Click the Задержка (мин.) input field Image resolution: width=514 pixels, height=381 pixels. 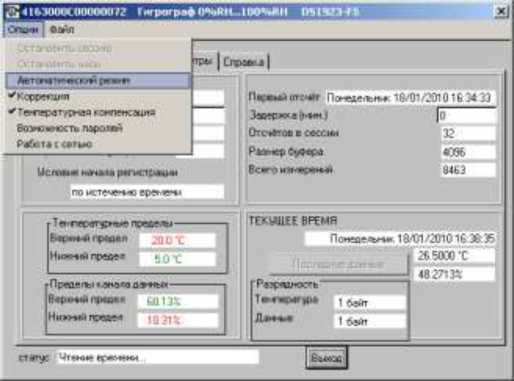click(x=467, y=116)
